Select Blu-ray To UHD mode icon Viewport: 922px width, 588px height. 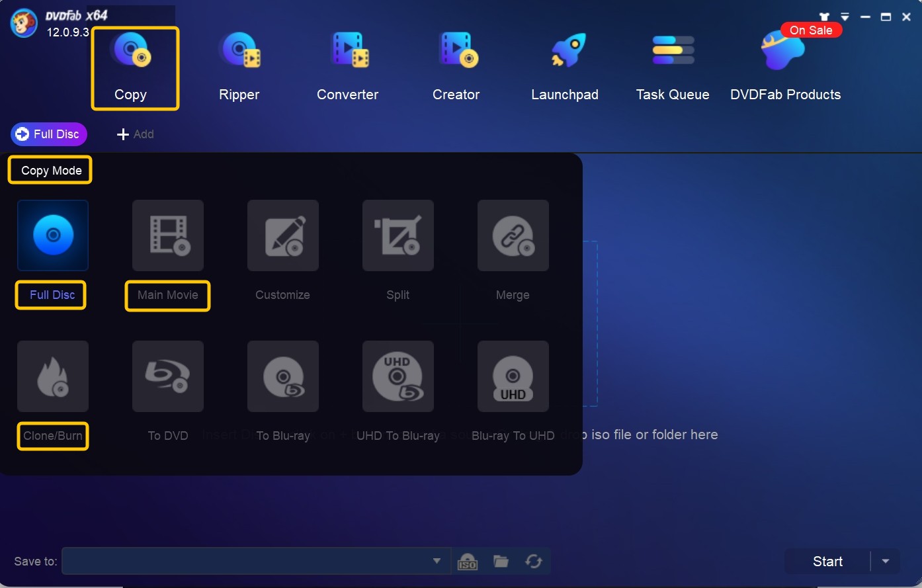(513, 376)
